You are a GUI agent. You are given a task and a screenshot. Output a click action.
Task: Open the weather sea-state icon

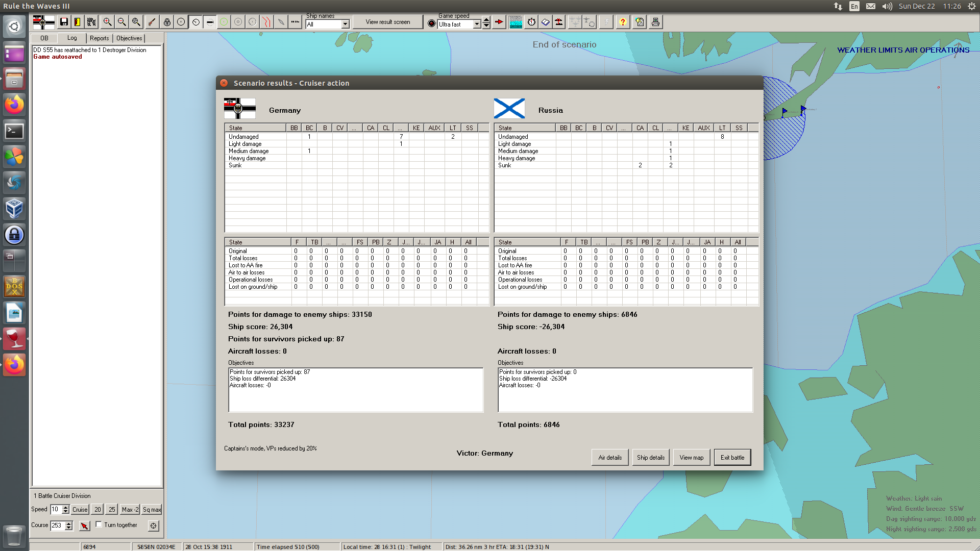[x=516, y=22]
